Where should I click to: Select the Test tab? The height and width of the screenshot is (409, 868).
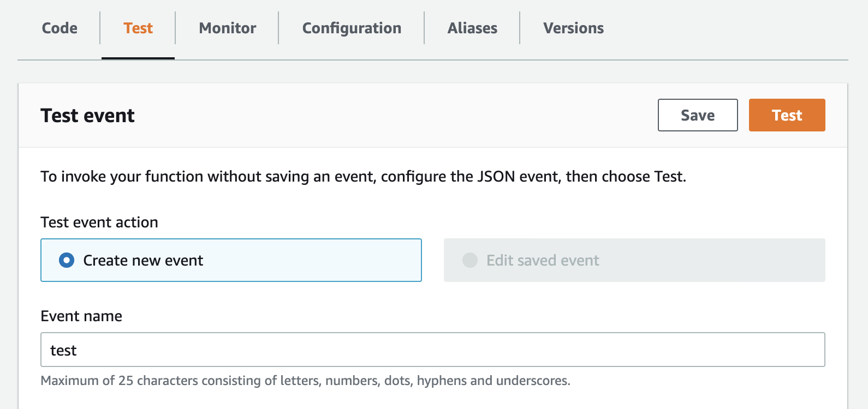pos(138,28)
